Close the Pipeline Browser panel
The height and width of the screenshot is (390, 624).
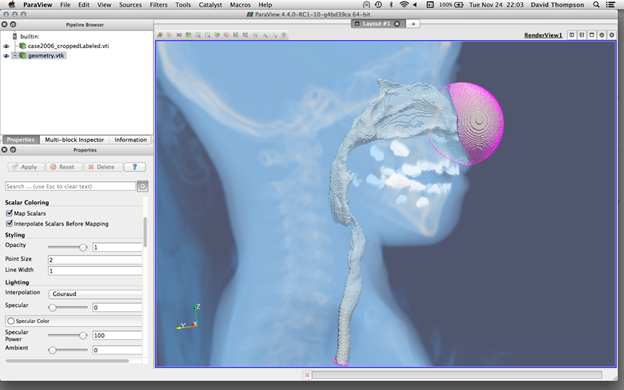click(4, 24)
